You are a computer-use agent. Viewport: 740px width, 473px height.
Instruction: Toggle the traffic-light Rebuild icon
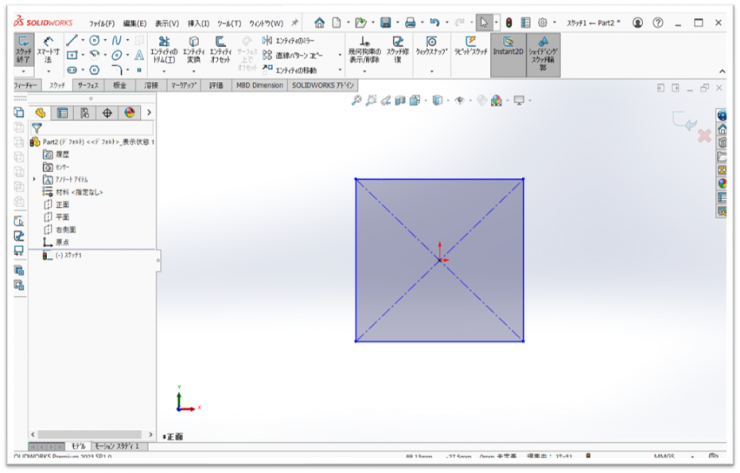tap(507, 22)
